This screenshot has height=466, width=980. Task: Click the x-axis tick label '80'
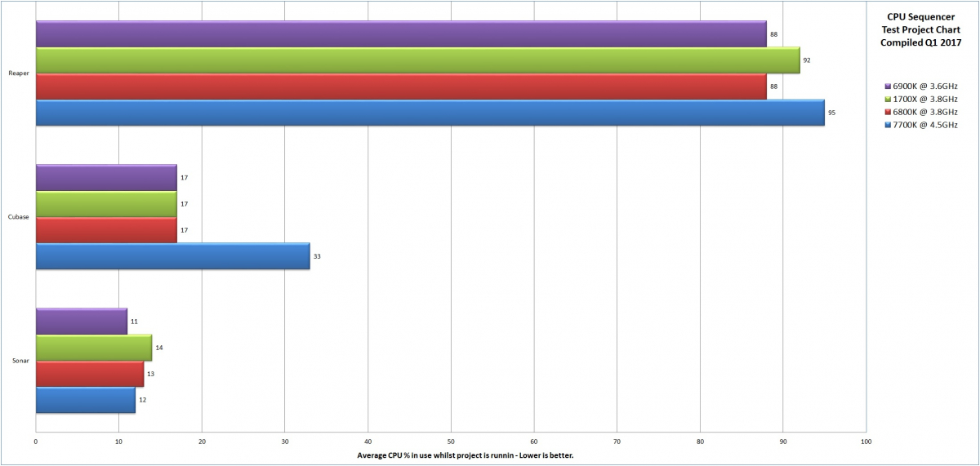(x=700, y=442)
